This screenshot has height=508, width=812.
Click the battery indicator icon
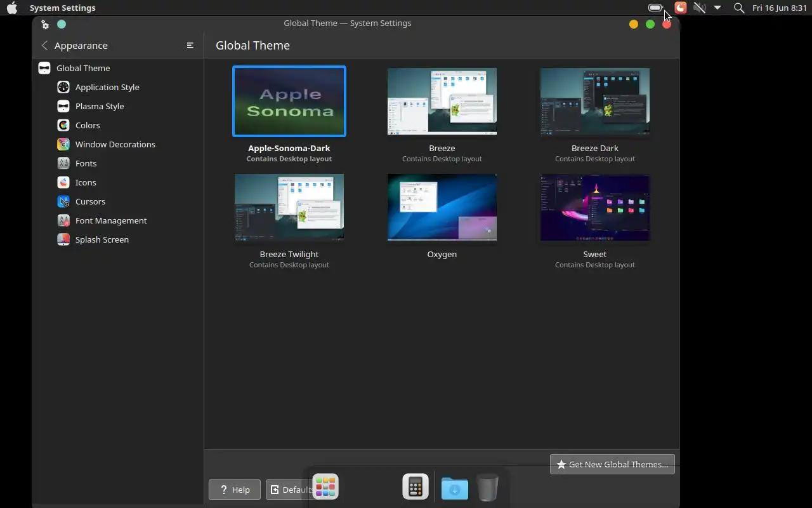pyautogui.click(x=655, y=8)
